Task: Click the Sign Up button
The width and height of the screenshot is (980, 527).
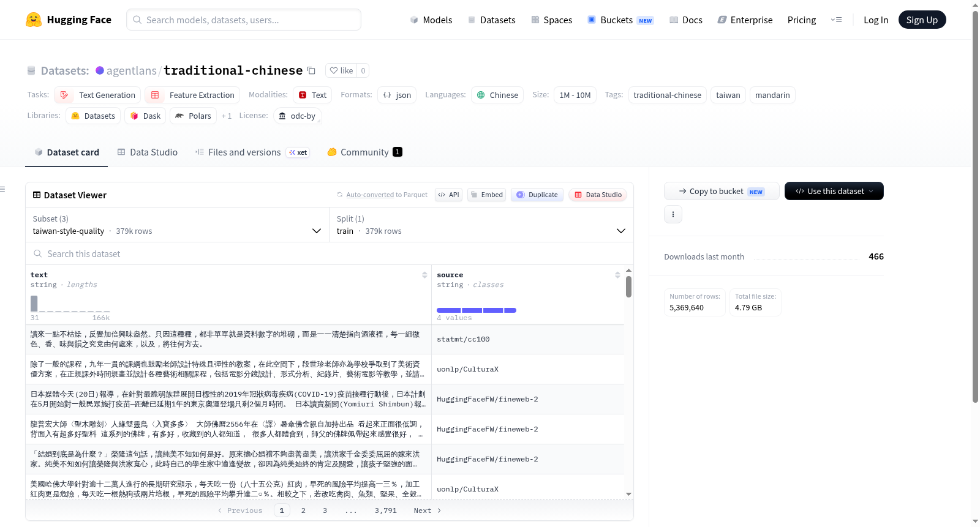Action: [922, 20]
